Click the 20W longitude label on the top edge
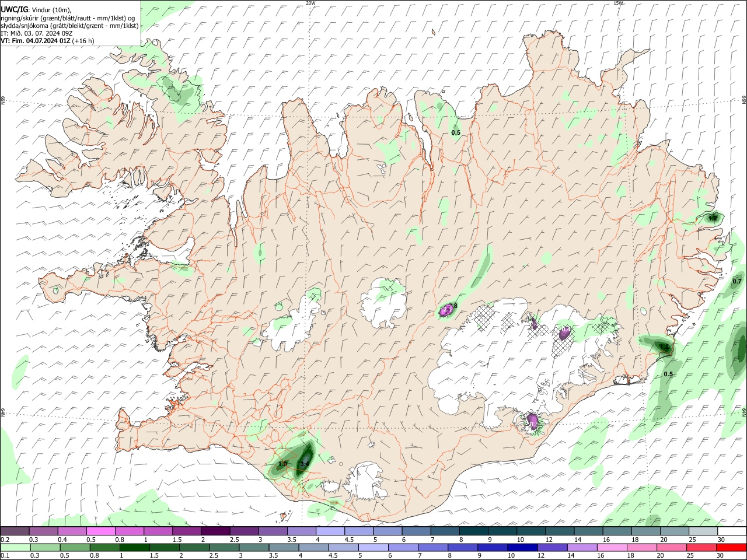This screenshot has width=747, height=560. pos(310,3)
